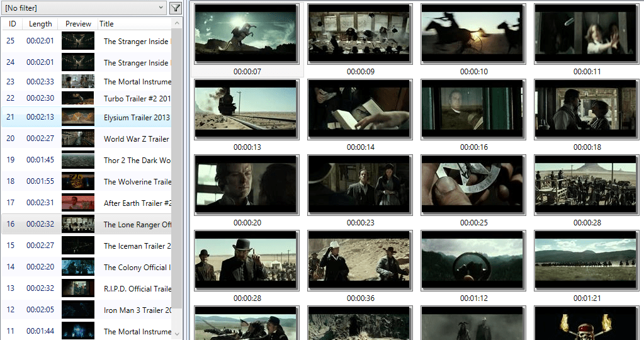This screenshot has height=340, width=644.
Task: Select R.I.P.D. Official Trailer title
Action: click(137, 288)
